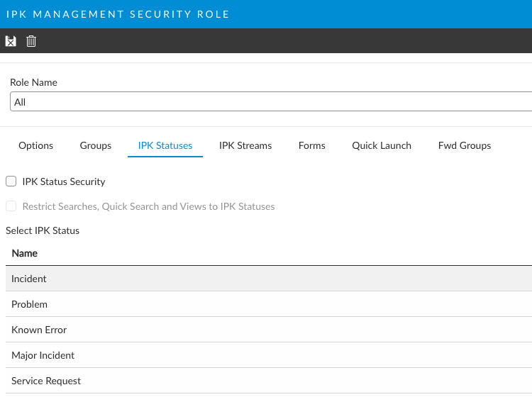Show the Fwd Groups tab
532x397 pixels.
coord(465,145)
